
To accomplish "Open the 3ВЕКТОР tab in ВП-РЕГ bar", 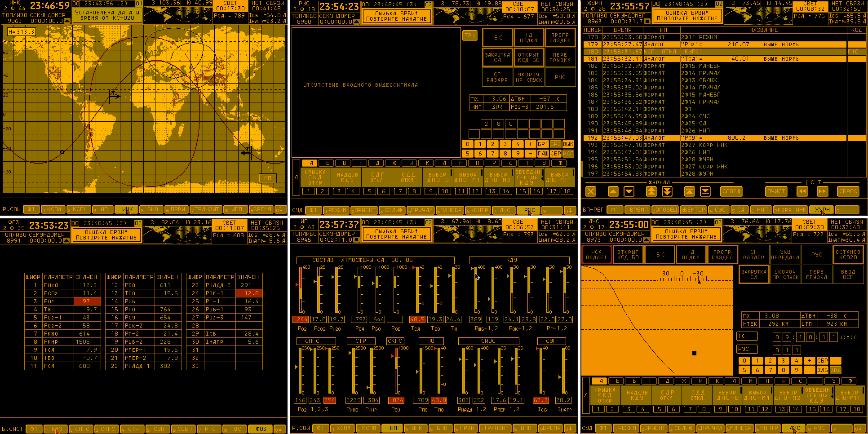I will [693, 210].
